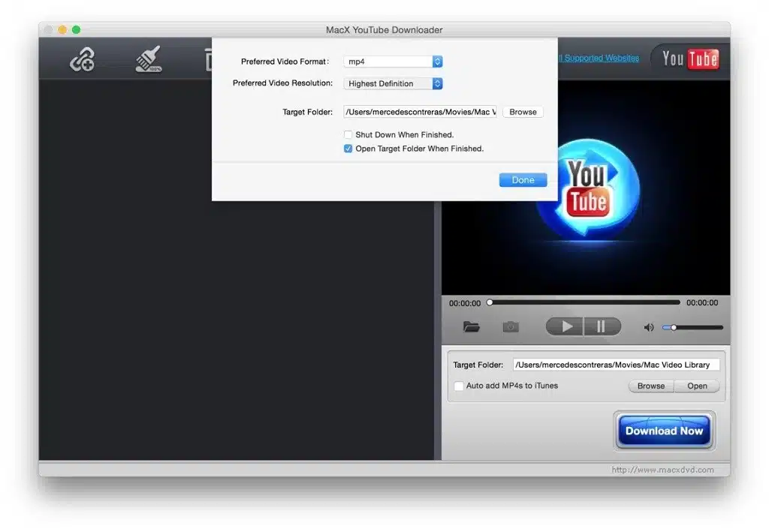Viewport: 769px width, 532px height.
Task: Mute audio via the speaker icon
Action: click(x=648, y=326)
